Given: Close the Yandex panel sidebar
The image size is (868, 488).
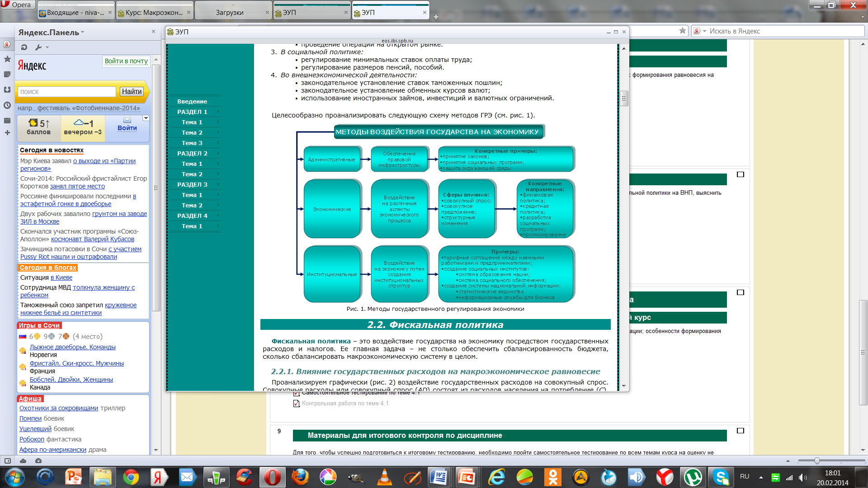Looking at the screenshot, I should coord(153,32).
